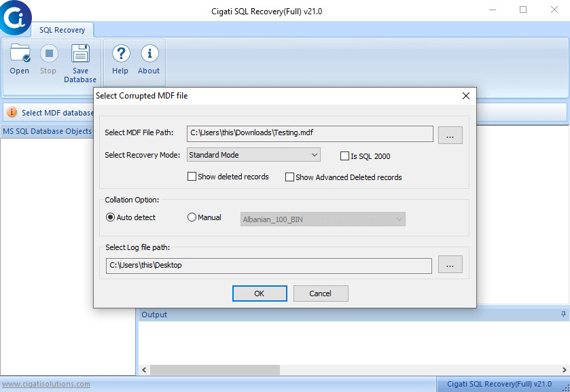The width and height of the screenshot is (570, 392).
Task: Click the pin icon on the Output panel
Action: coord(563,314)
